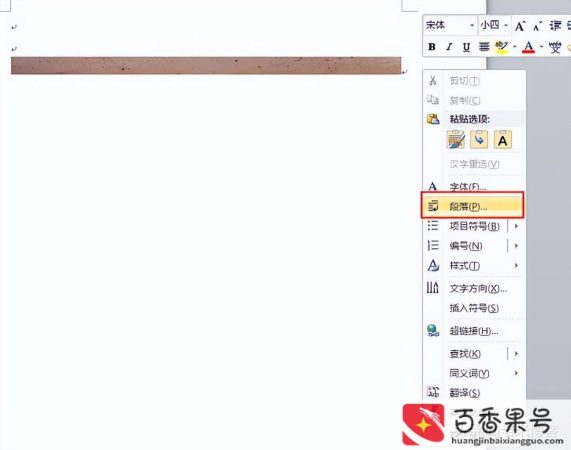571x450 pixels.
Task: Click the font A icon
Action: point(433,186)
